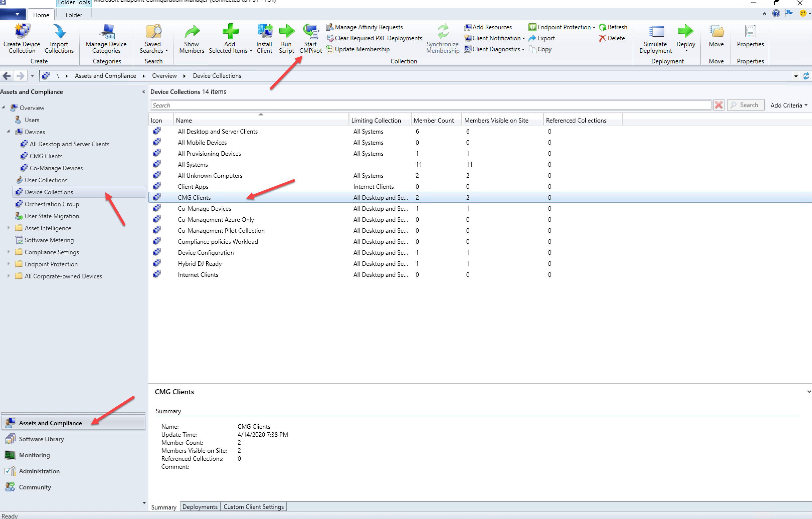Start CMPivot for the selected collection
Screen dimensions: 812x519
tap(310, 38)
